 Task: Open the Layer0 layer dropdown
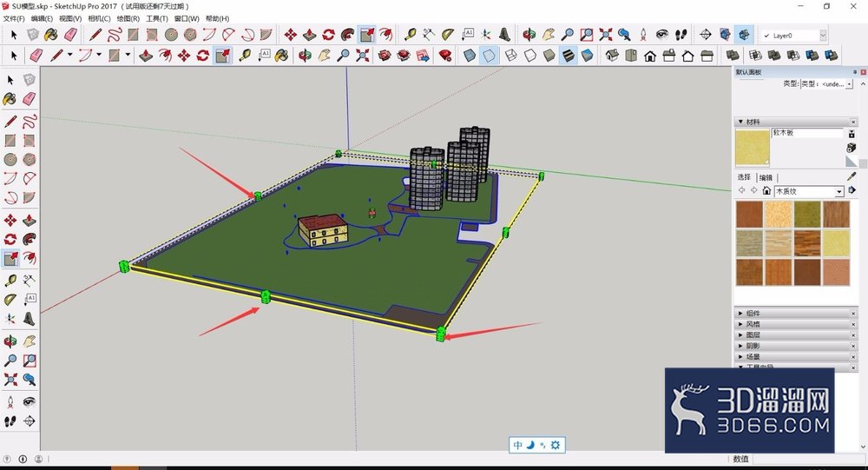tap(823, 36)
